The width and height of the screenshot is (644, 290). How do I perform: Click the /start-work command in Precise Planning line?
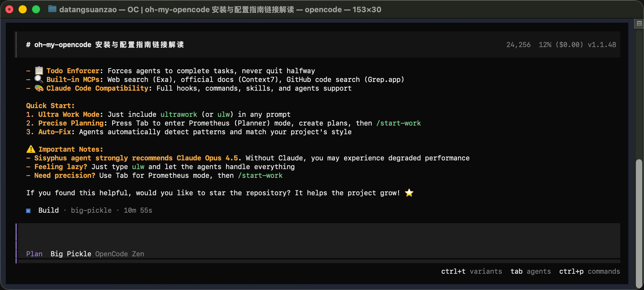398,123
